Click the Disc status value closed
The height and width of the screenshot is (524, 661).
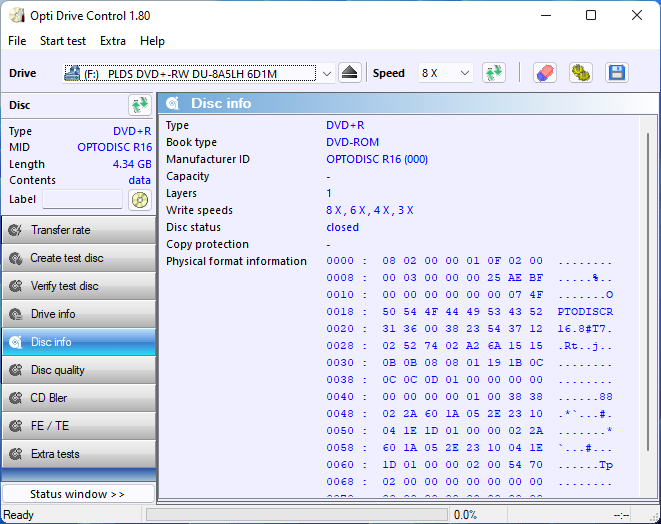click(342, 227)
